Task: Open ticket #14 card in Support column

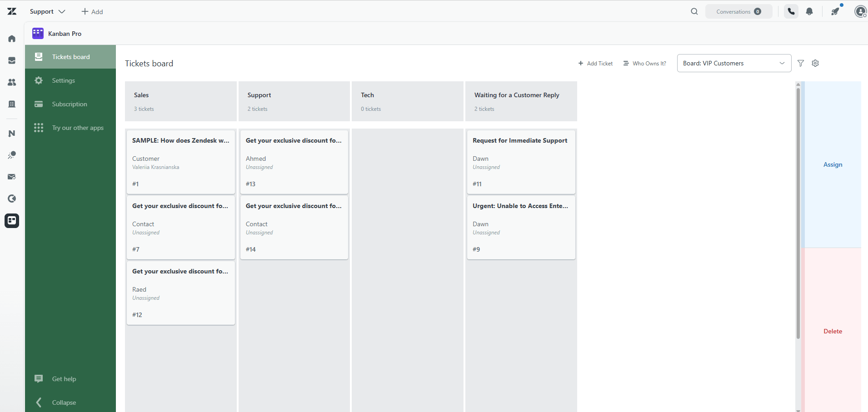Action: 294,227
